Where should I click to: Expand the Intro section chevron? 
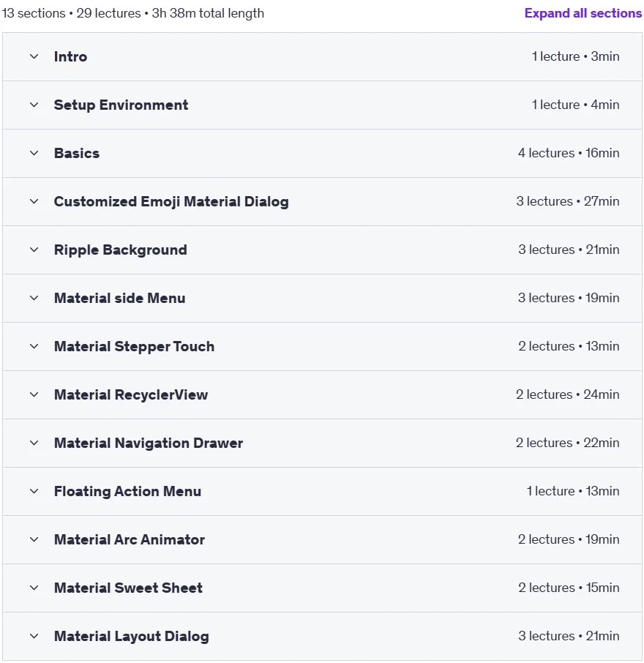tap(34, 56)
